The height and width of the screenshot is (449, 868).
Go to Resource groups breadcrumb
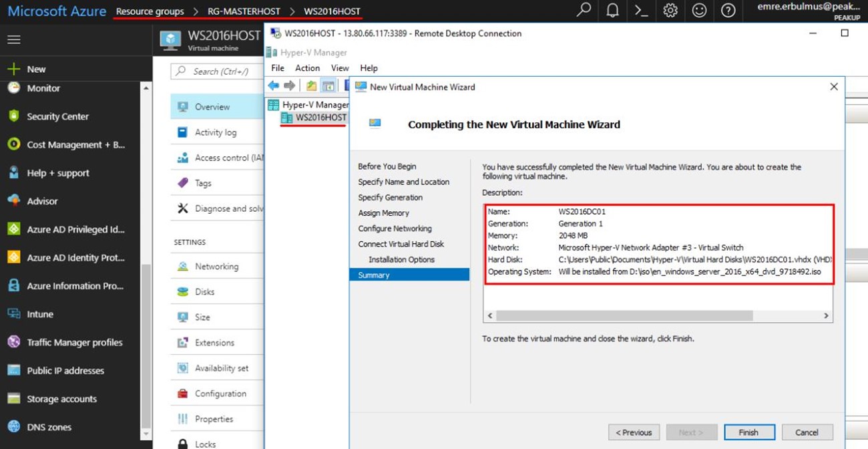[150, 11]
